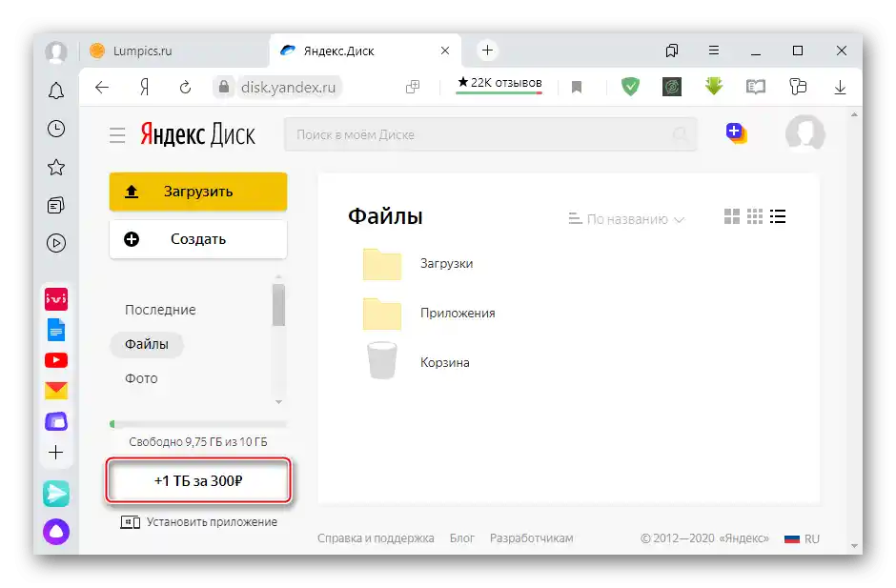
Task: Close the Яндекс.Диск tab
Action: point(445,51)
